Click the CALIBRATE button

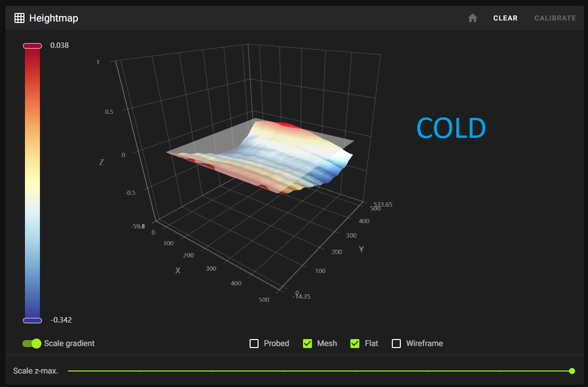click(x=555, y=18)
